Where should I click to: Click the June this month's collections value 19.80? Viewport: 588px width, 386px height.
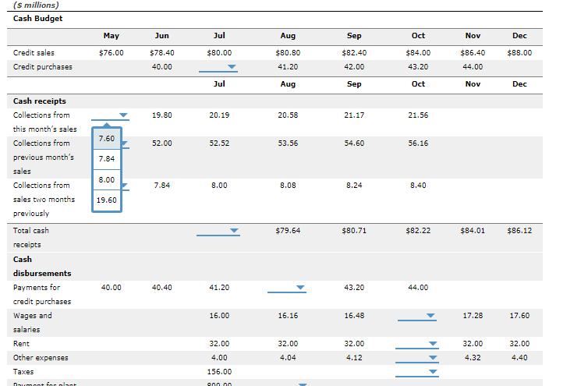(162, 115)
